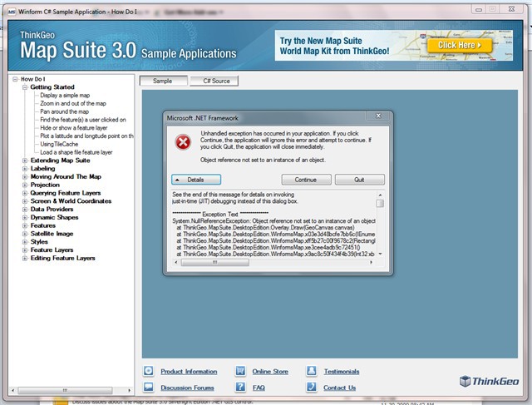Screen dimensions: 532x405
Task: Click the application icon in the title bar
Action: 12,12
